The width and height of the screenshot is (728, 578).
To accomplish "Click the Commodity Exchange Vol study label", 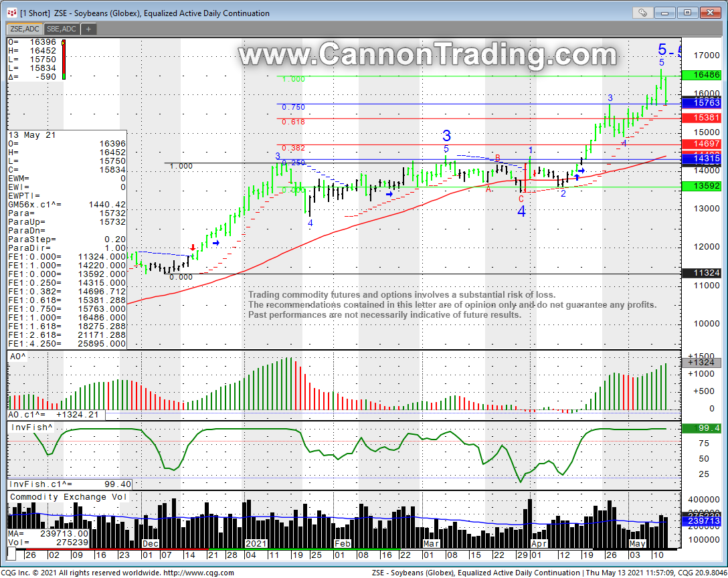I will click(68, 497).
